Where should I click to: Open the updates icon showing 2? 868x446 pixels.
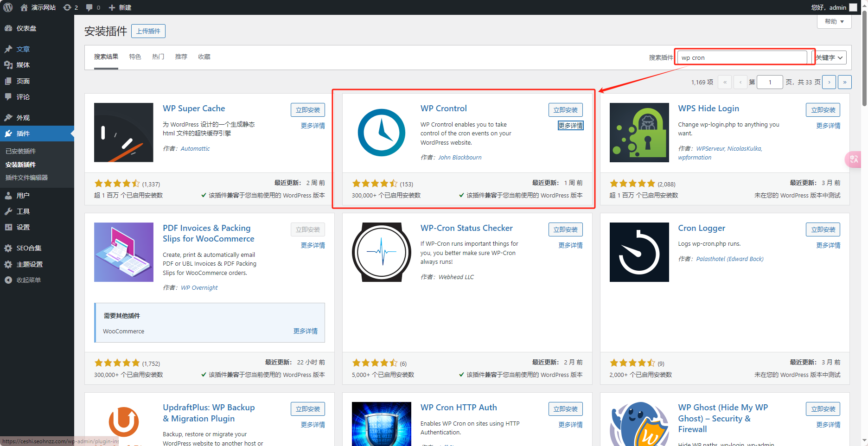(x=70, y=7)
